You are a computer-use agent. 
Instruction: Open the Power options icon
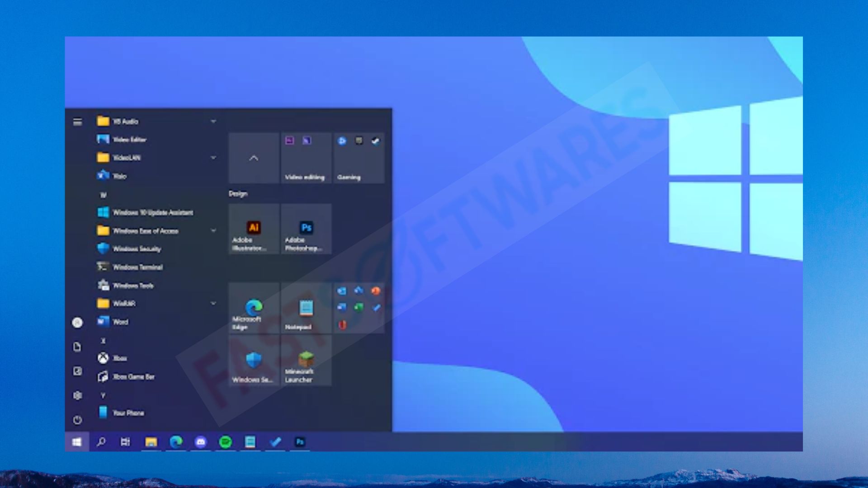click(77, 420)
